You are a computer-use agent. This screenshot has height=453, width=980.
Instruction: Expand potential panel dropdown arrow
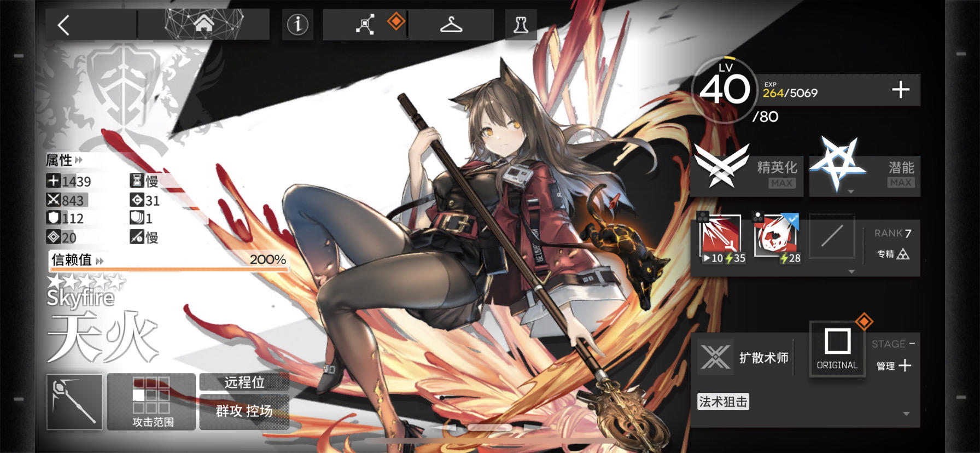[x=850, y=192]
